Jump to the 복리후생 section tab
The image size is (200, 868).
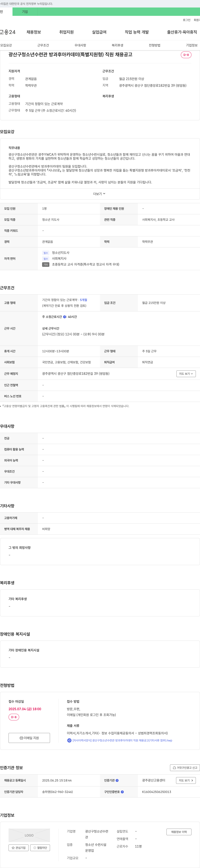coord(117,45)
